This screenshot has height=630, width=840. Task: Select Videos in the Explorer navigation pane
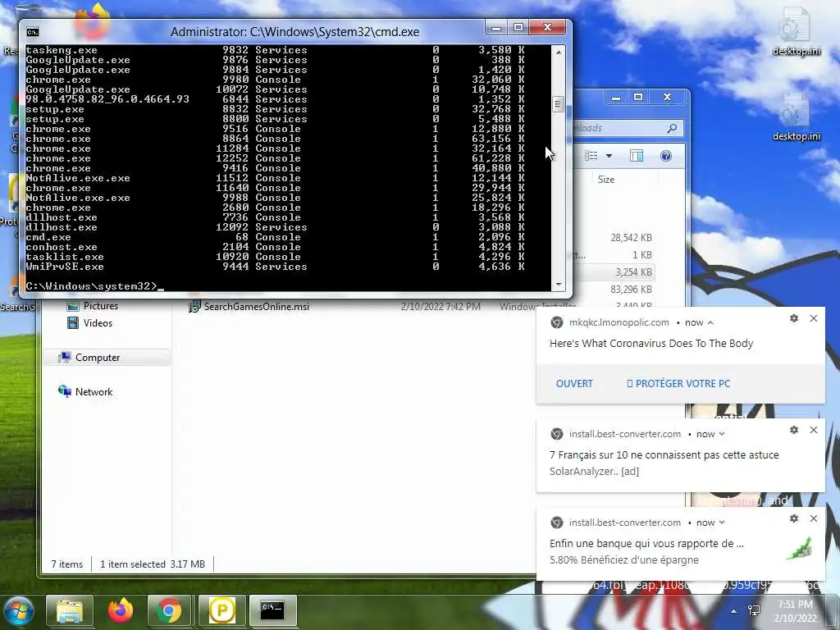pos(98,323)
